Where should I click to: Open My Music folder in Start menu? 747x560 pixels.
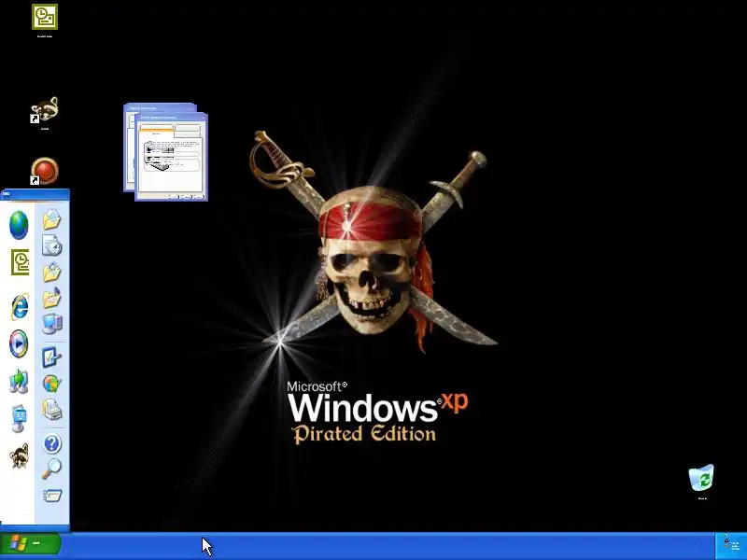pos(52,298)
